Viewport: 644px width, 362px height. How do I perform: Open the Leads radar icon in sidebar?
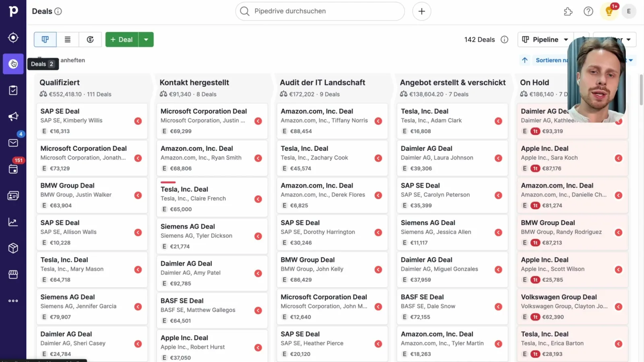13,37
